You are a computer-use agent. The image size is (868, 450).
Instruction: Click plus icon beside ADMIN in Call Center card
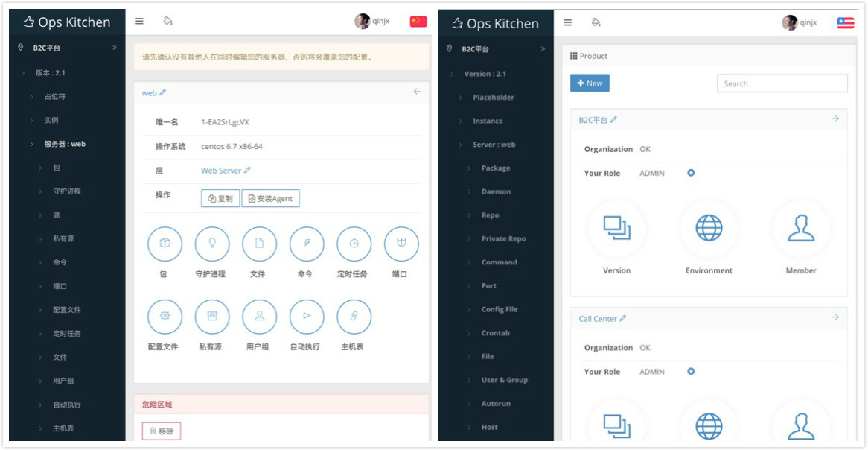691,371
